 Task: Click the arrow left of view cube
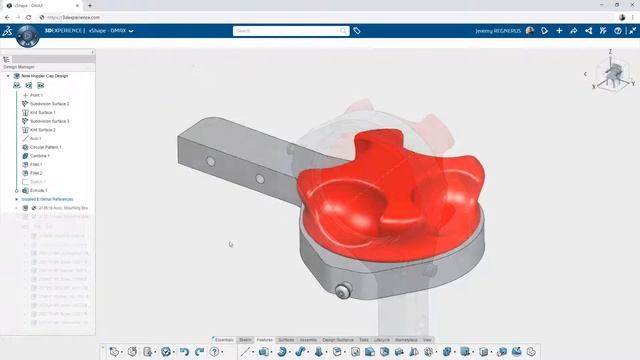tap(585, 74)
